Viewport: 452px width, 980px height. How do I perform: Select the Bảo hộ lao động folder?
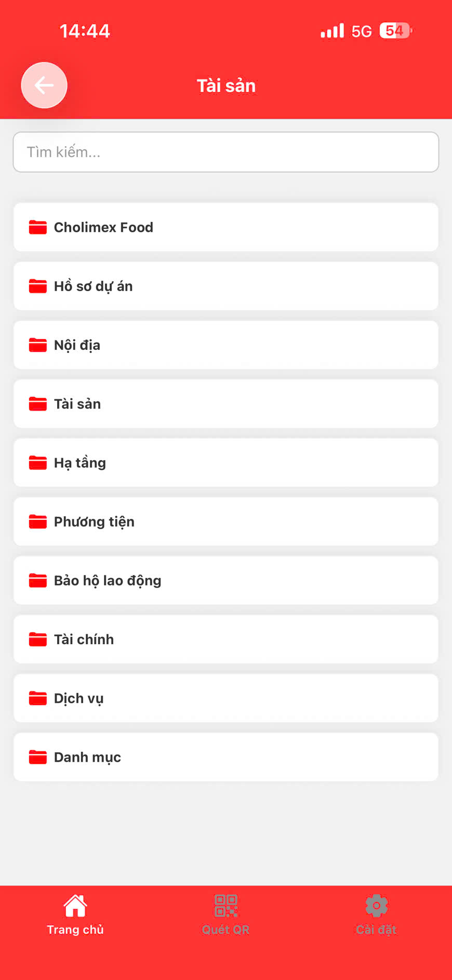tap(226, 580)
